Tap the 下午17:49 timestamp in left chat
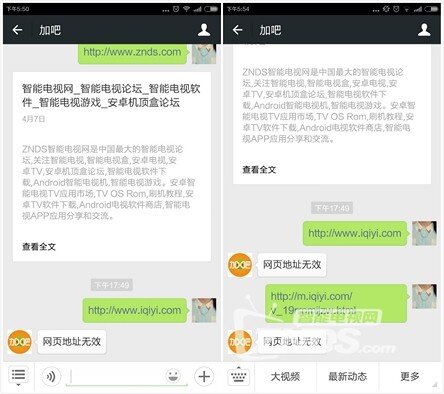 [x=112, y=285]
